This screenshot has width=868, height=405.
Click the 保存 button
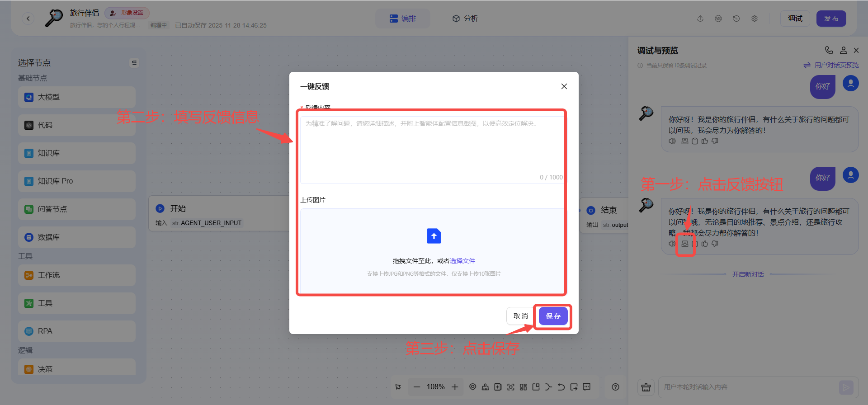click(x=553, y=316)
